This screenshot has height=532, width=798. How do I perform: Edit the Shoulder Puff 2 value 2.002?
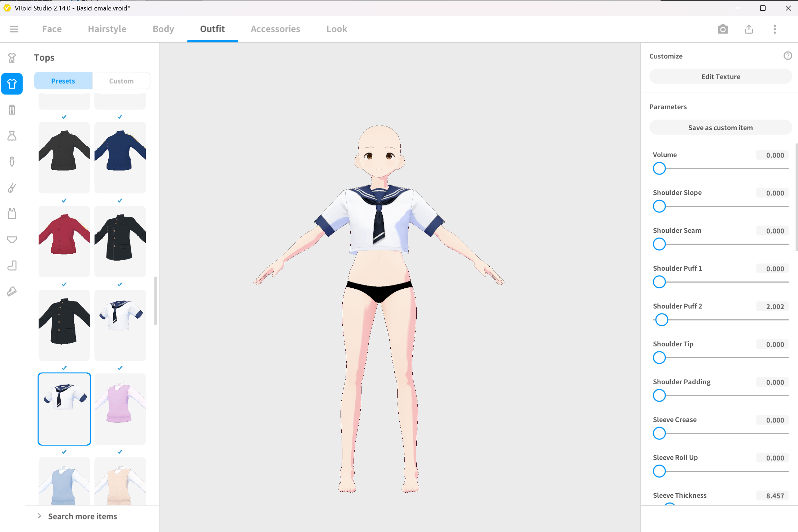pos(772,306)
